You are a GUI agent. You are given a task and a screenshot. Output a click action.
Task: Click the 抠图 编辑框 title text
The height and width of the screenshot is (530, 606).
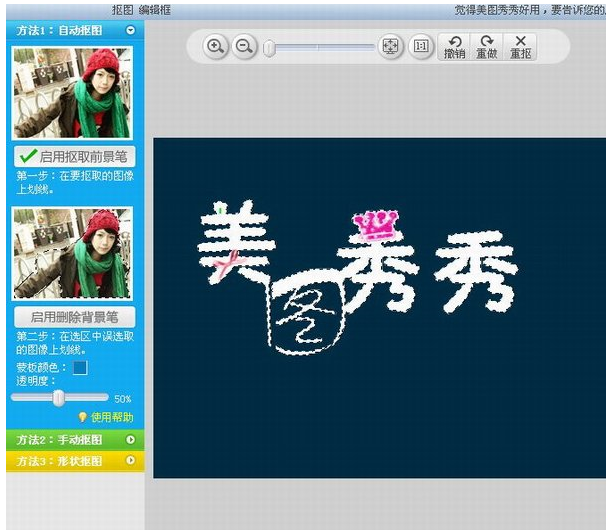click(141, 10)
